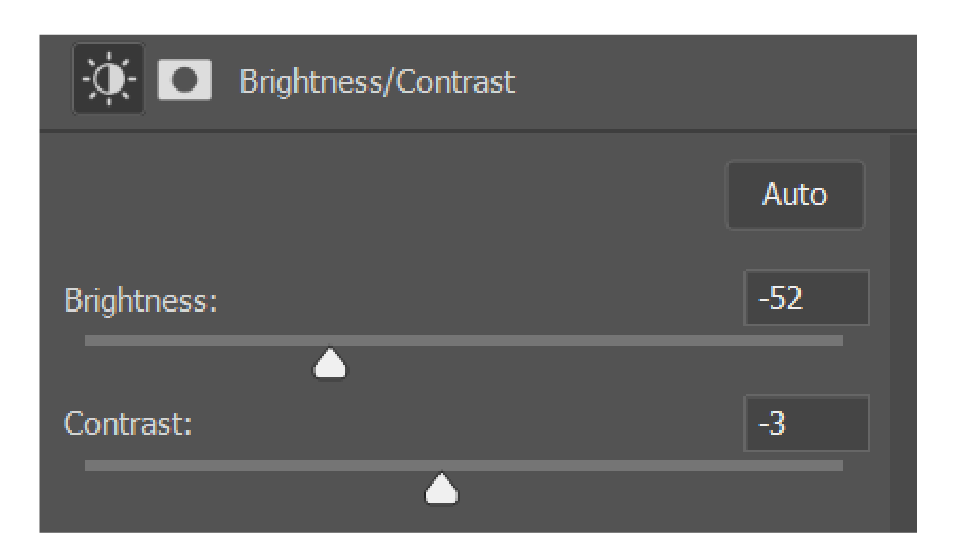This screenshot has height=560, width=960.
Task: Click the "Contrast:" label text
Action: tap(128, 424)
